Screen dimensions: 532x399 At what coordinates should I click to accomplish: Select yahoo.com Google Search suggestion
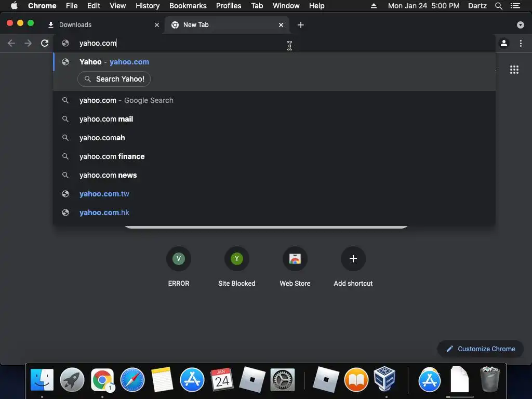tap(274, 100)
